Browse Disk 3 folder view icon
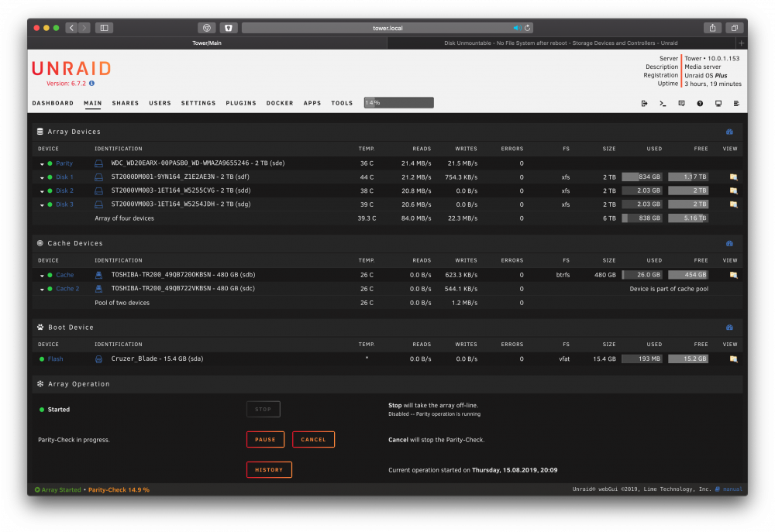The height and width of the screenshot is (532, 775). [x=733, y=204]
